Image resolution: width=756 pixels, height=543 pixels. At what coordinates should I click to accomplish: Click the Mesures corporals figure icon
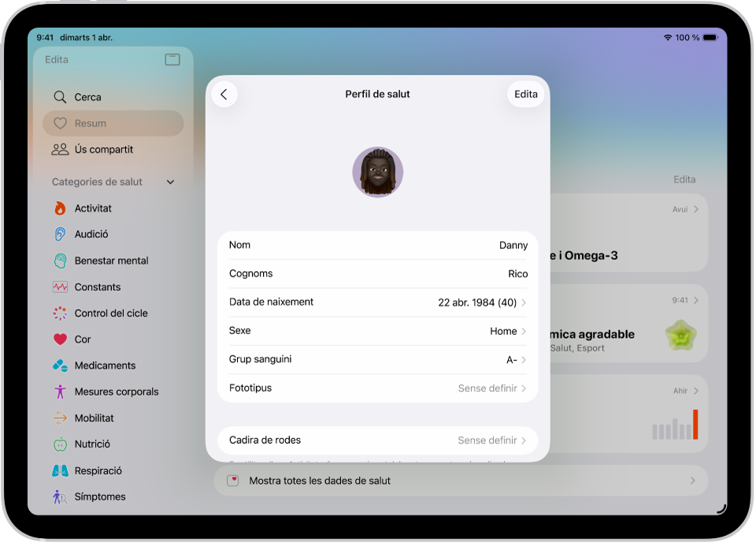pos(60,392)
